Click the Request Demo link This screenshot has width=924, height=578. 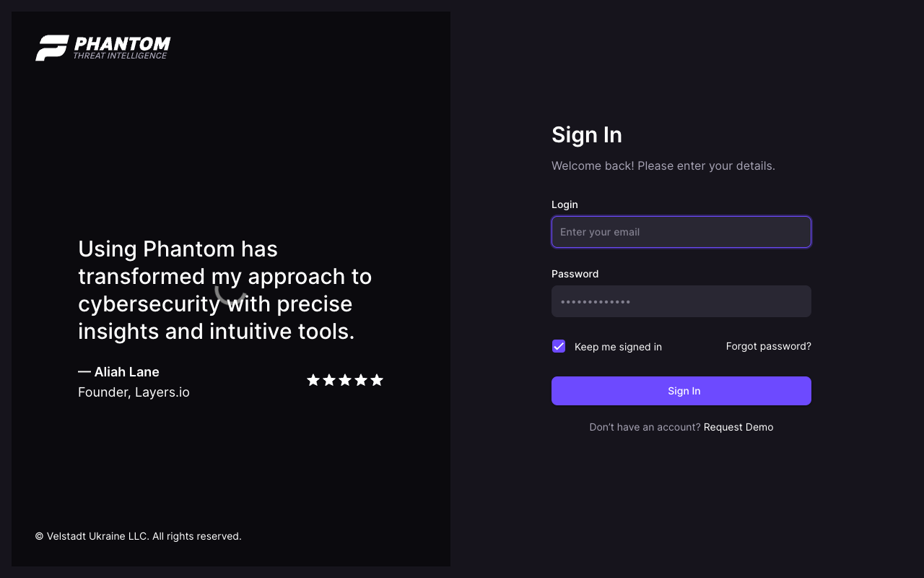(x=738, y=427)
